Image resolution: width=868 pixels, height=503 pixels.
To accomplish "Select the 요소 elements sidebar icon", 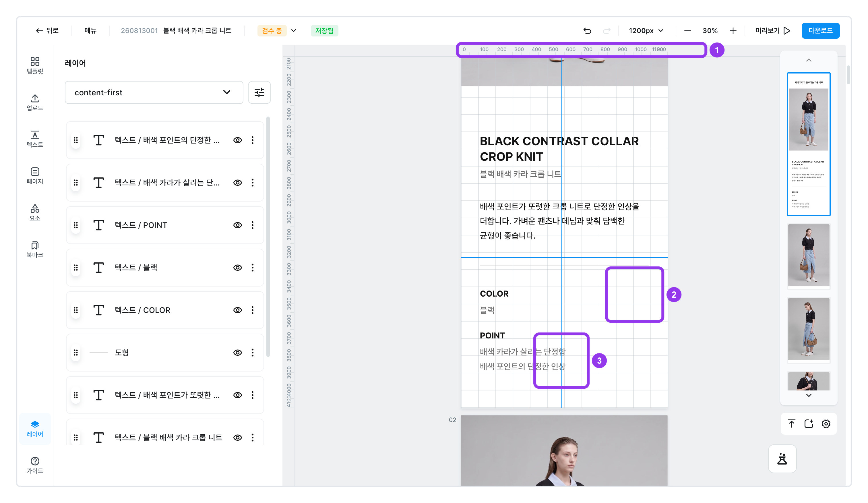I will (x=35, y=212).
